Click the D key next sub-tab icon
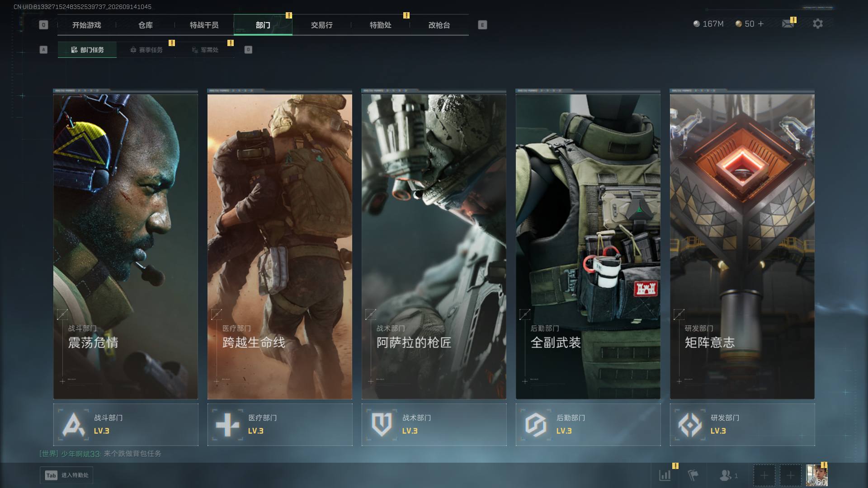 click(248, 50)
